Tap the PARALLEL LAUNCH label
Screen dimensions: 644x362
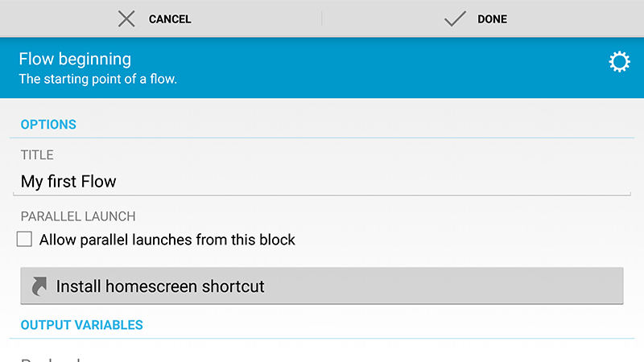(78, 216)
